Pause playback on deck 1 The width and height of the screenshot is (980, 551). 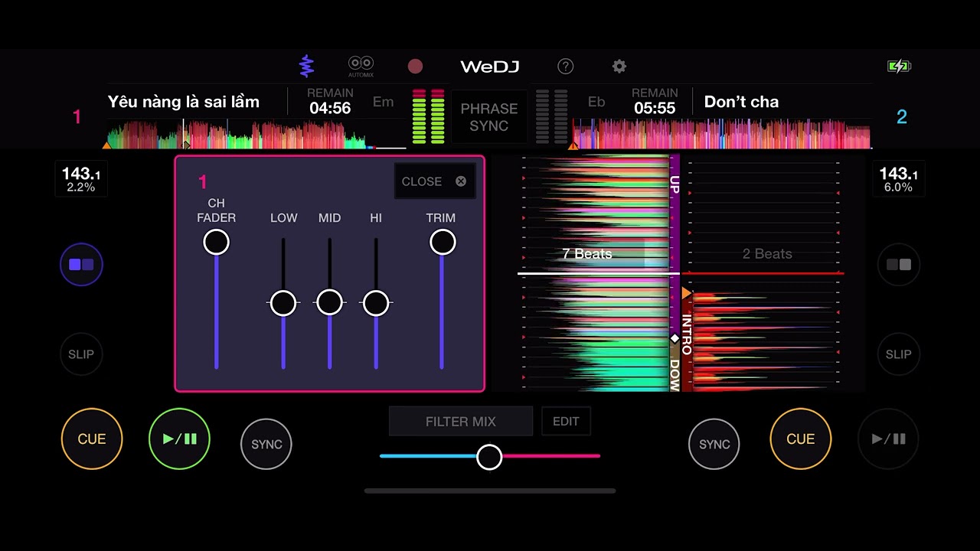click(179, 439)
